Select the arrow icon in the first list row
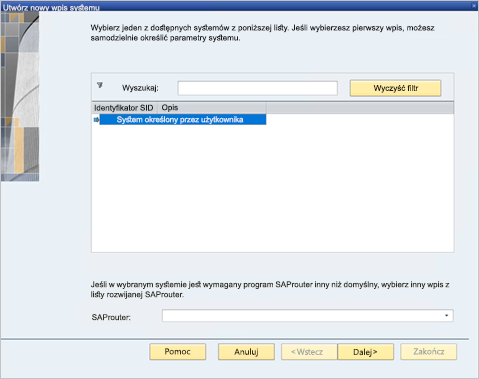The height and width of the screenshot is (379, 479). click(x=96, y=120)
